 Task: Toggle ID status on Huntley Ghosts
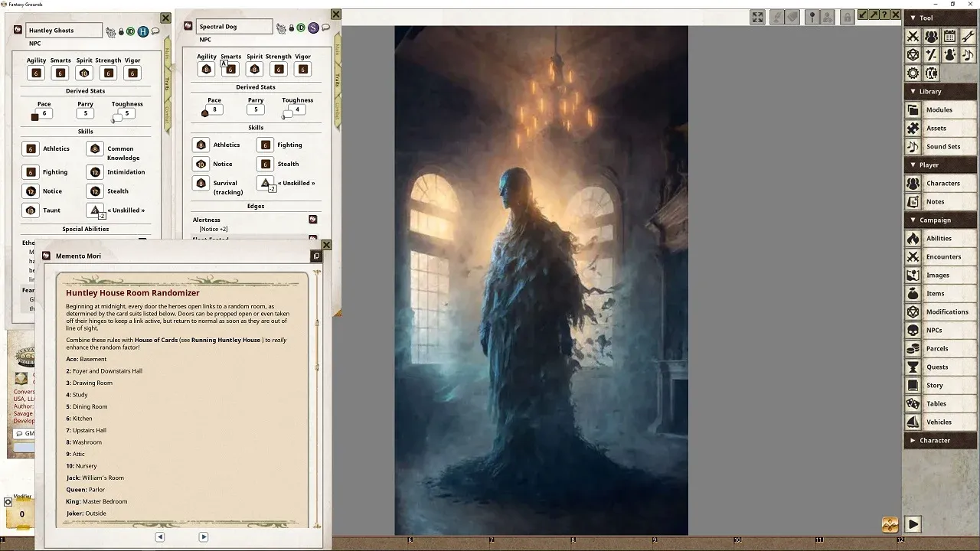pyautogui.click(x=130, y=31)
